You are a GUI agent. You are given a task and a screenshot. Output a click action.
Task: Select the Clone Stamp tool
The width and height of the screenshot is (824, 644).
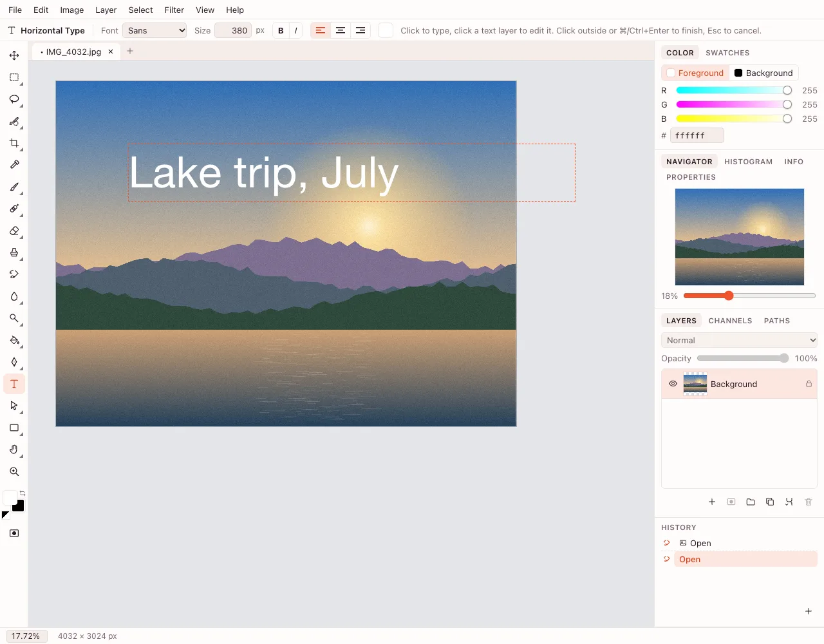coord(14,252)
